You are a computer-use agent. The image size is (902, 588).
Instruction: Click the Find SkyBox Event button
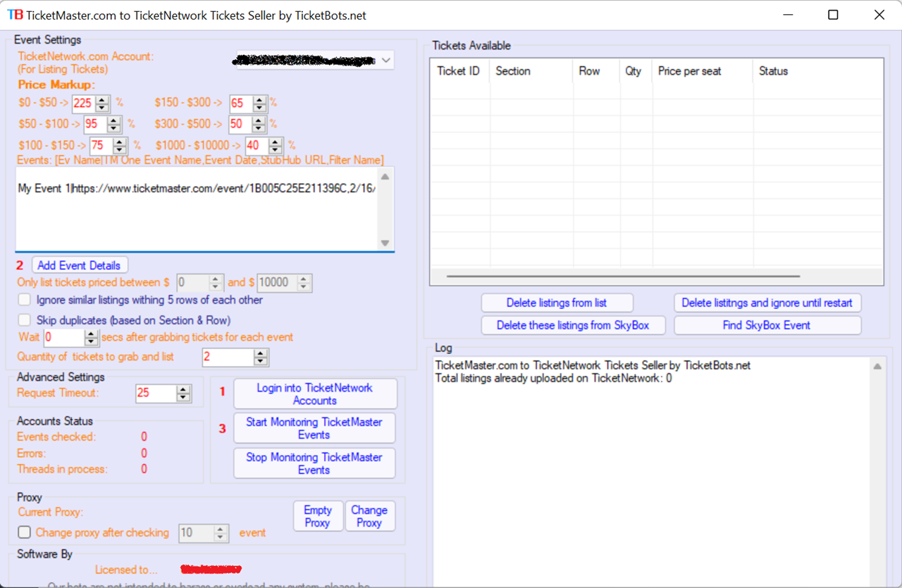point(767,325)
